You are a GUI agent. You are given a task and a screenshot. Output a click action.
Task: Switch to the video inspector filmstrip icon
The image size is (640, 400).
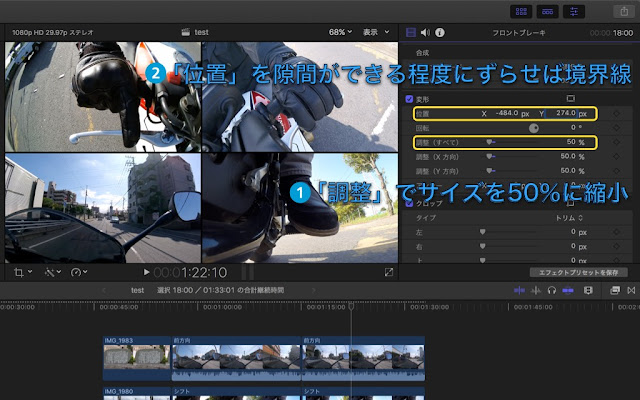[411, 32]
